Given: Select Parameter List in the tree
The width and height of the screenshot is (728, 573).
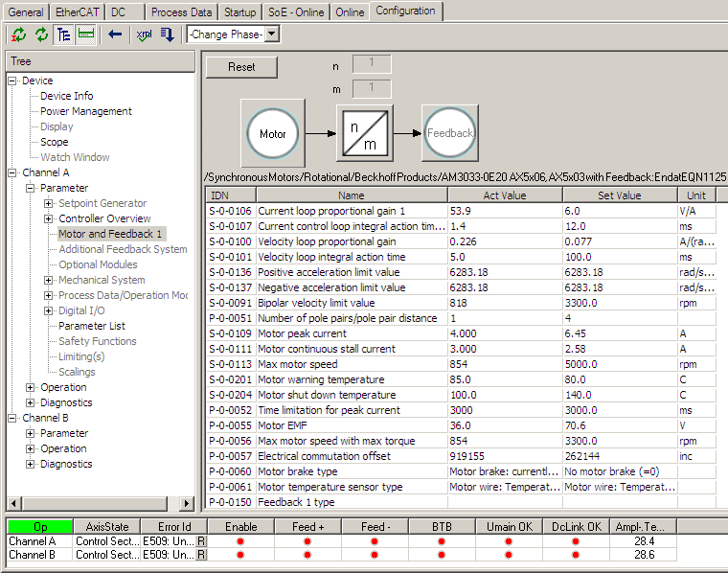Looking at the screenshot, I should pyautogui.click(x=92, y=326).
